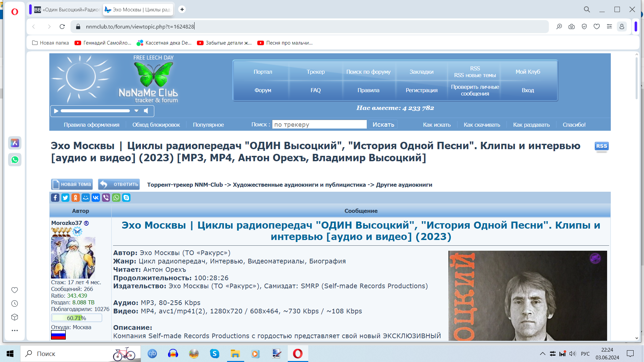Open the Закладки menu item
This screenshot has height=362, width=644.
(421, 72)
